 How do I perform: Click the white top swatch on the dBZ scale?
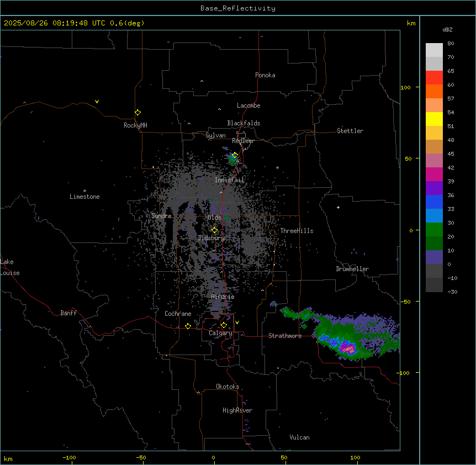pos(434,50)
